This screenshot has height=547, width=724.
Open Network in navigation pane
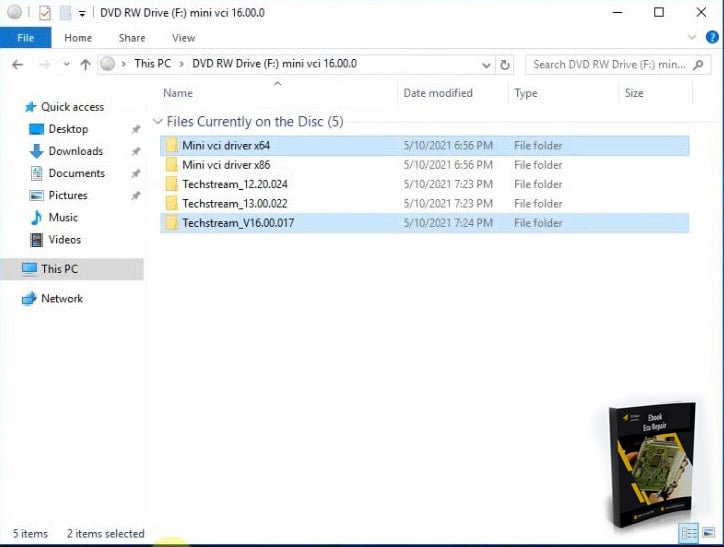pyautogui.click(x=52, y=299)
